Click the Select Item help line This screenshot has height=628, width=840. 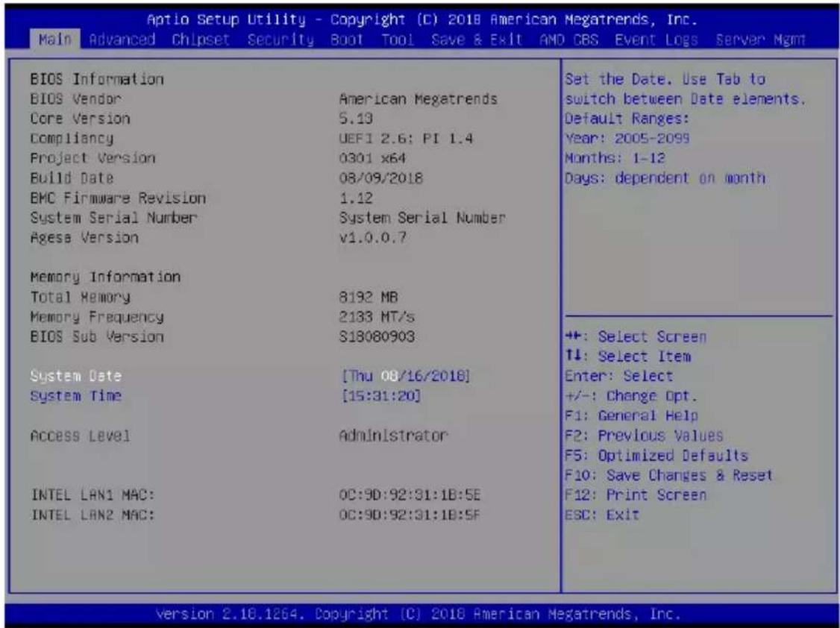click(628, 356)
